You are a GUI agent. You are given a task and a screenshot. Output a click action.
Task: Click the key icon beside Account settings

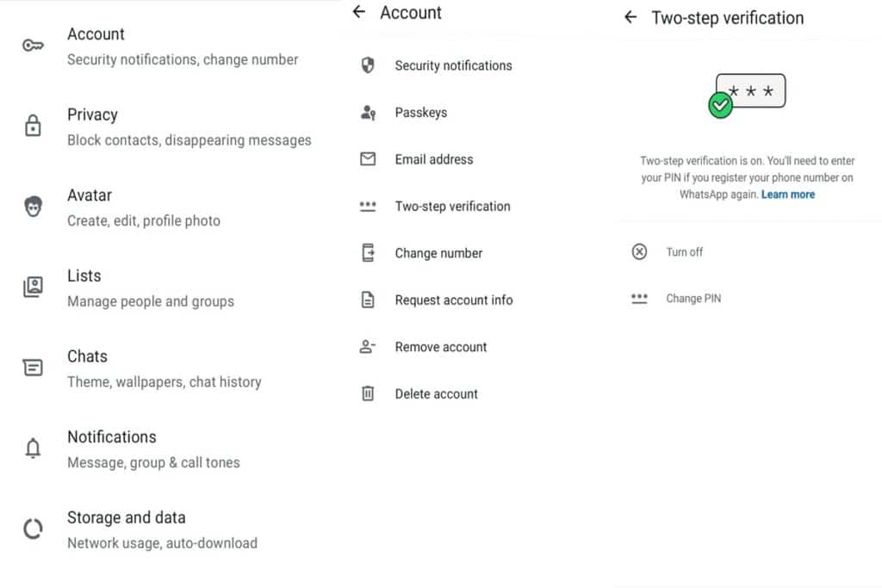click(x=33, y=46)
